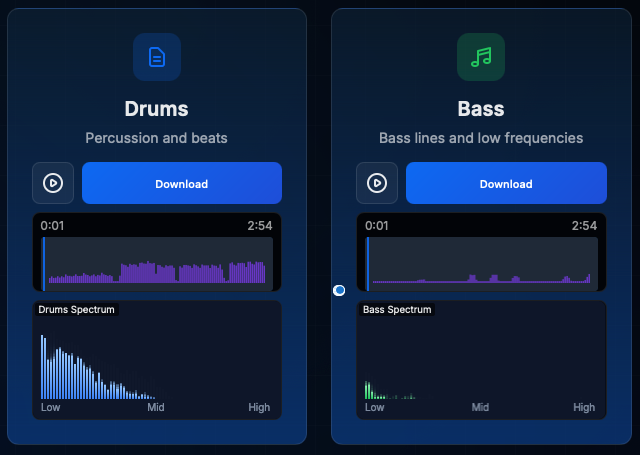This screenshot has width=640, height=455.
Task: Click the Drums 0:01 current time
Action: pos(52,226)
